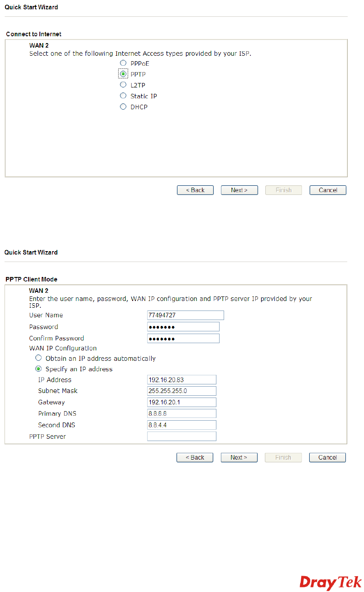
Task: Click Next in Connect to Internet step
Action: (239, 190)
